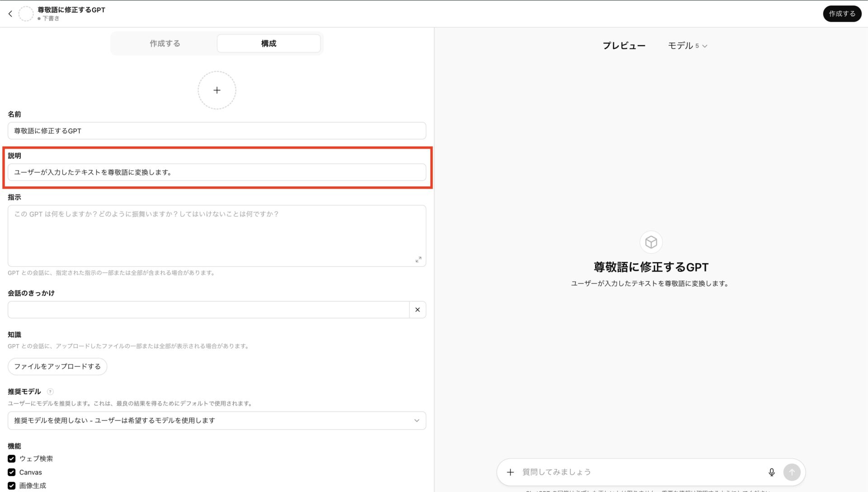Open the 推奨モデル selection dropdown
868x492 pixels.
(217, 420)
